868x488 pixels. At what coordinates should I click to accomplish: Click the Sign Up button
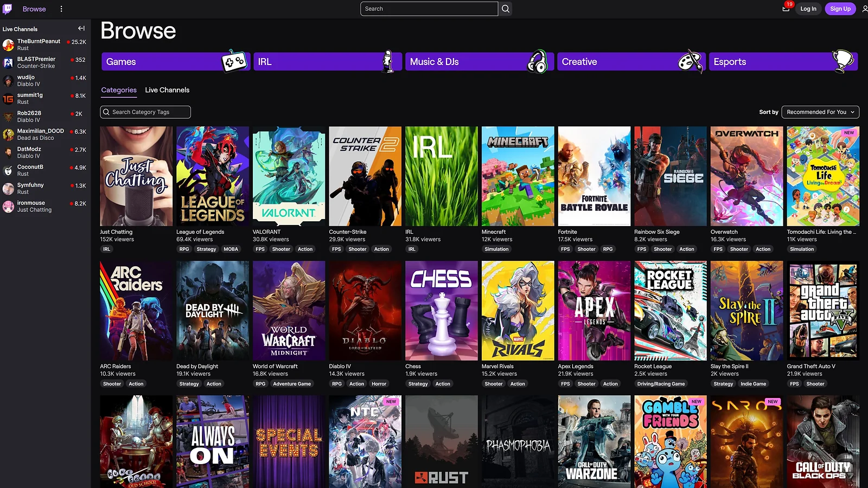click(840, 9)
